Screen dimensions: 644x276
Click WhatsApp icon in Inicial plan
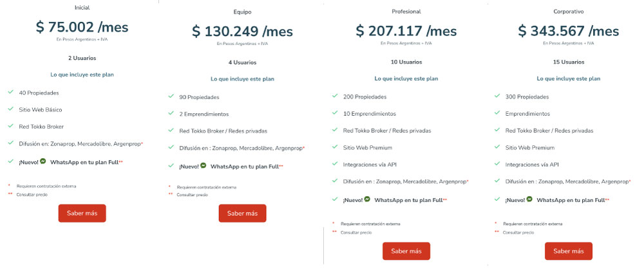43,161
